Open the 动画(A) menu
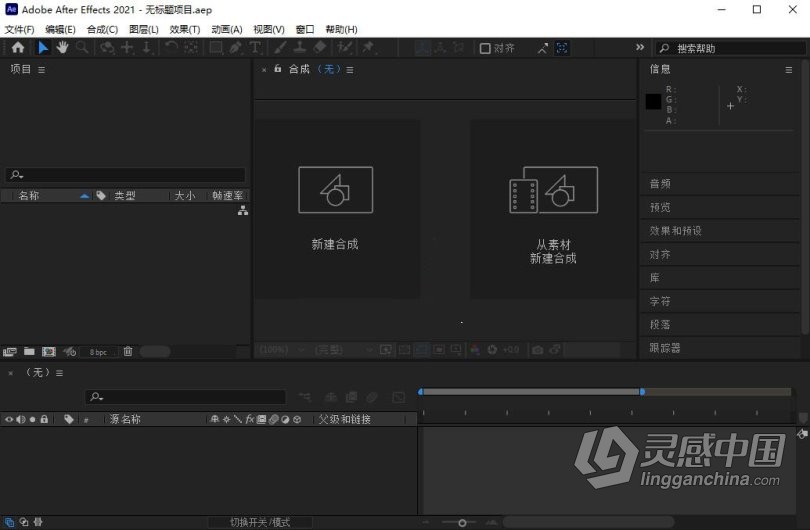 (x=227, y=29)
